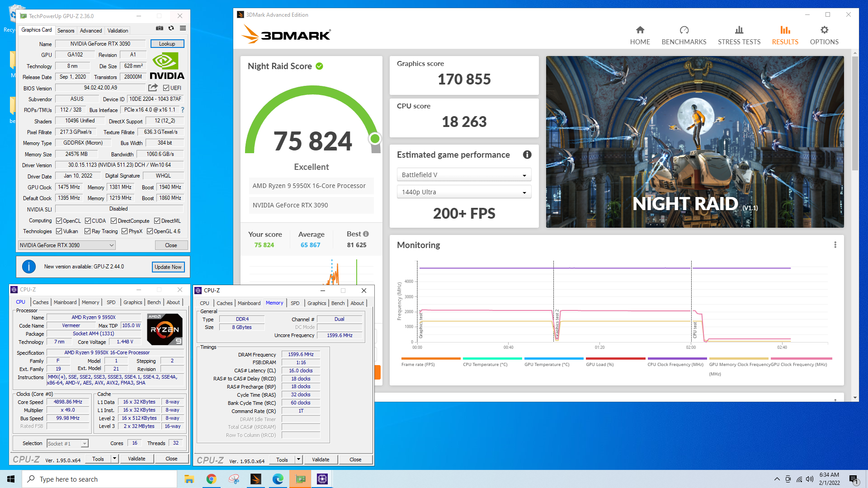This screenshot has width=868, height=488.
Task: Open File Explorer from taskbar
Action: (189, 479)
